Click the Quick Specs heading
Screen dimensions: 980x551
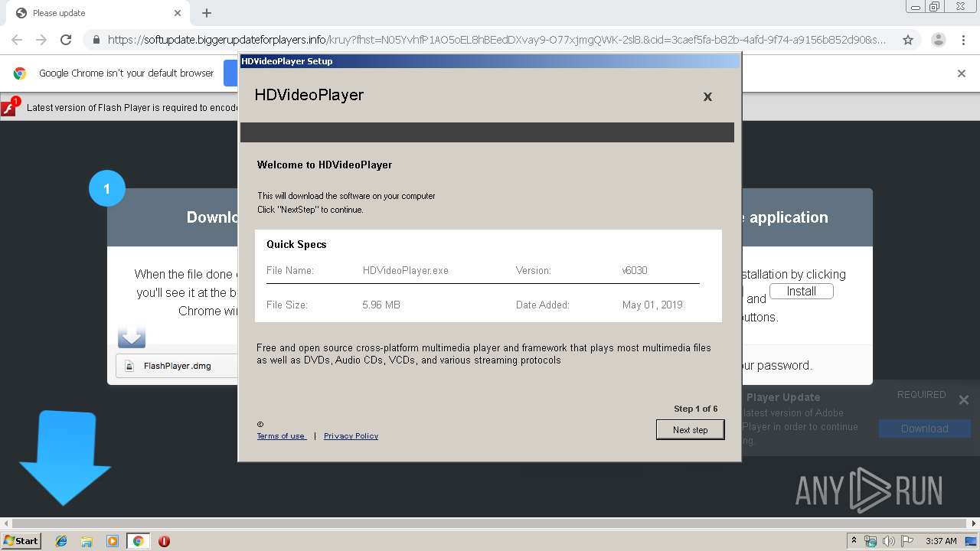pos(296,244)
